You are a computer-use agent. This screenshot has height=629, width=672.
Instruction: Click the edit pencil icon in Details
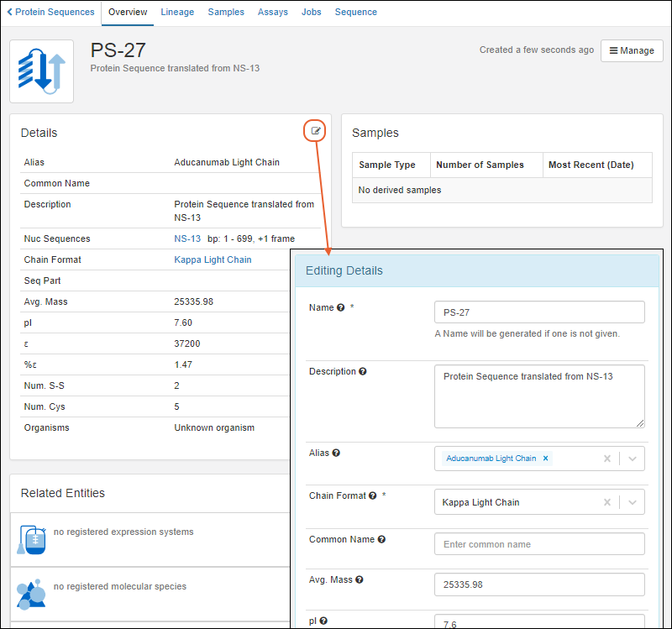(316, 131)
